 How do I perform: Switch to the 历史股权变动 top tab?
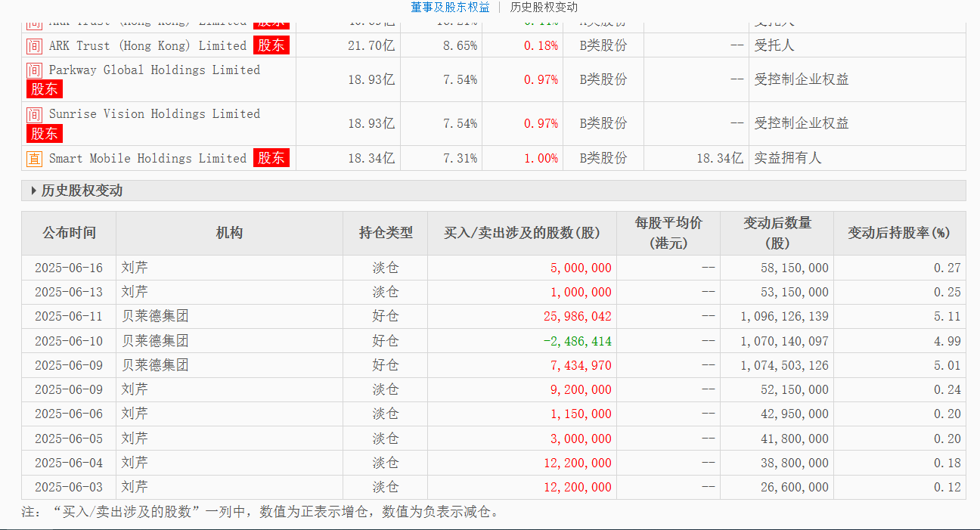[x=544, y=8]
